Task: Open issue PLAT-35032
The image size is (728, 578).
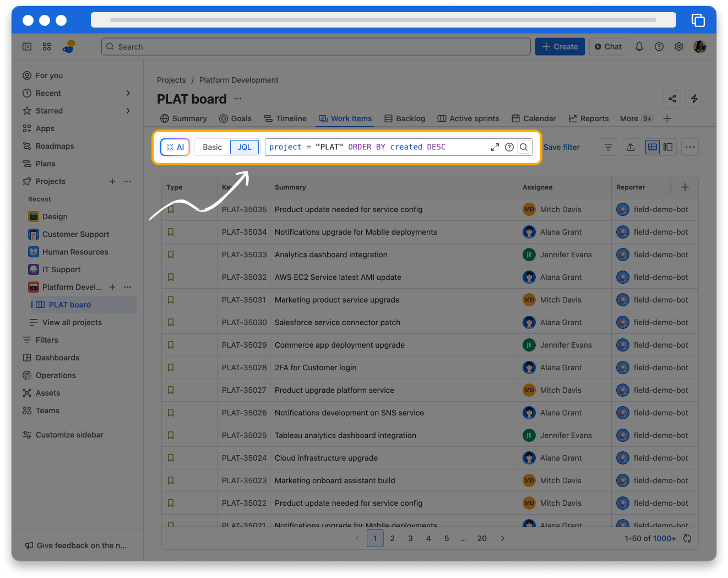Action: (x=245, y=277)
